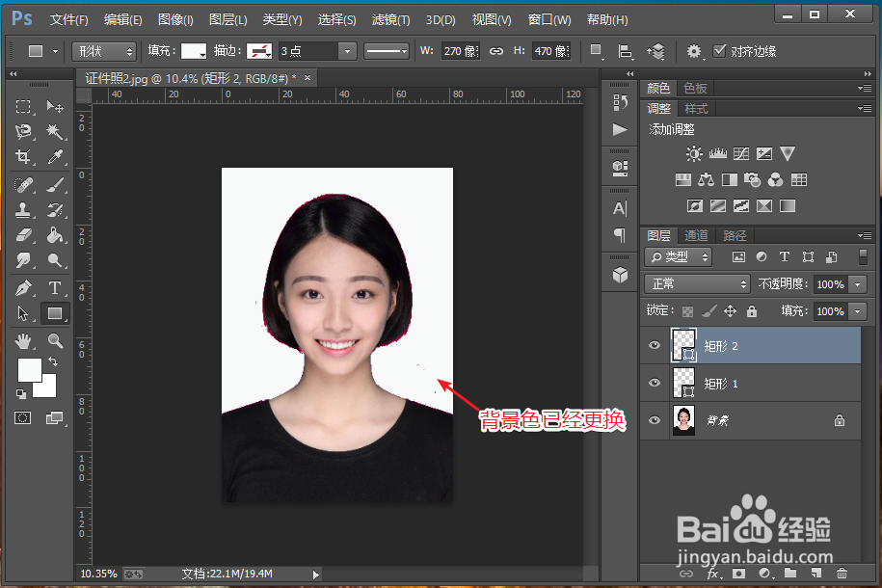Screen dimensions: 882x588
Task: Select the Crop tool
Action: tap(24, 157)
